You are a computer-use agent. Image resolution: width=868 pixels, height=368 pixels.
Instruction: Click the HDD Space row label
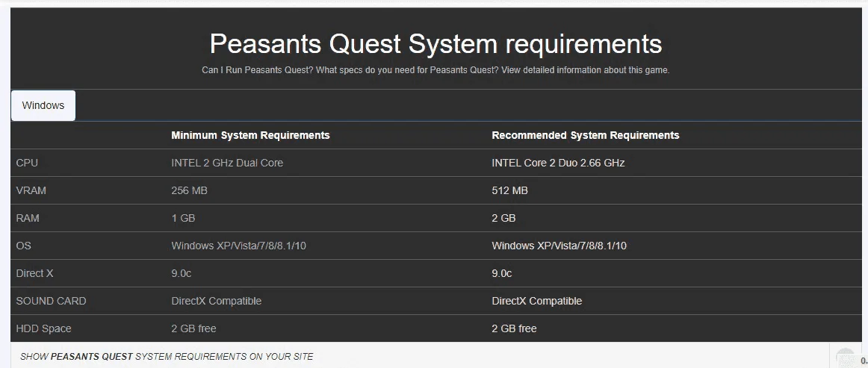[x=43, y=328]
